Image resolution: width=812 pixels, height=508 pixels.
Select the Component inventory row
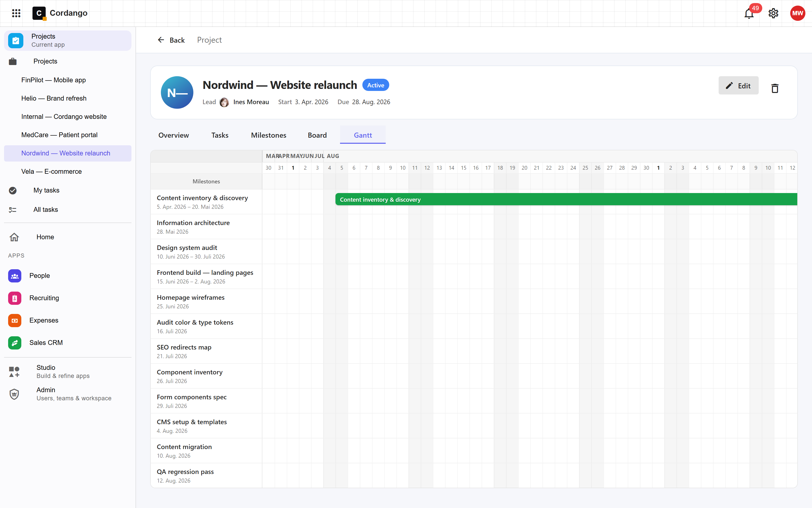(x=206, y=376)
